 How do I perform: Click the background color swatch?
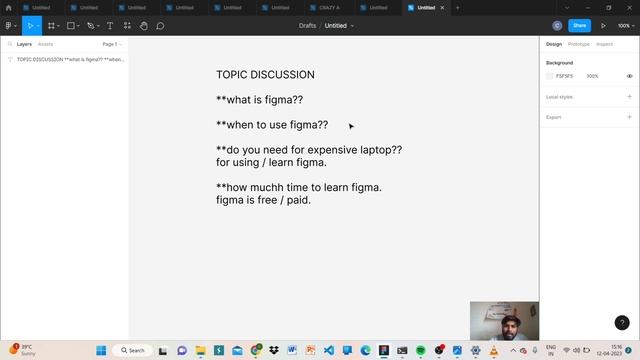549,76
